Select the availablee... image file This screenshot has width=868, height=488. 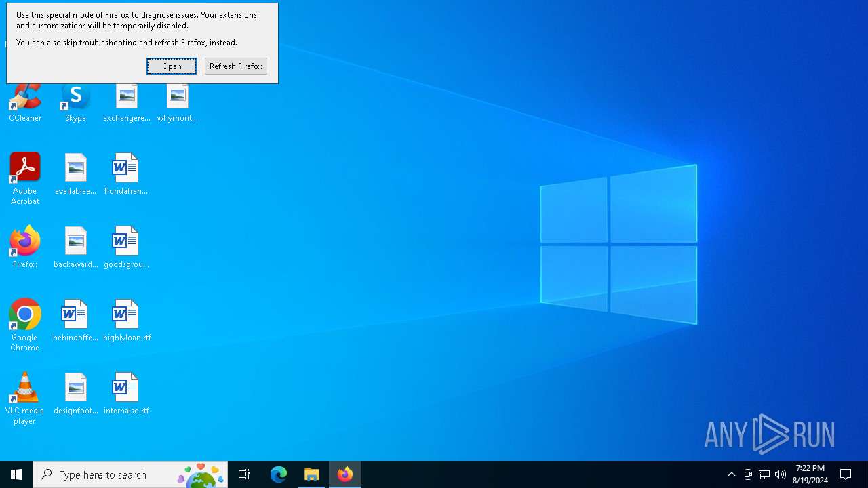(75, 175)
